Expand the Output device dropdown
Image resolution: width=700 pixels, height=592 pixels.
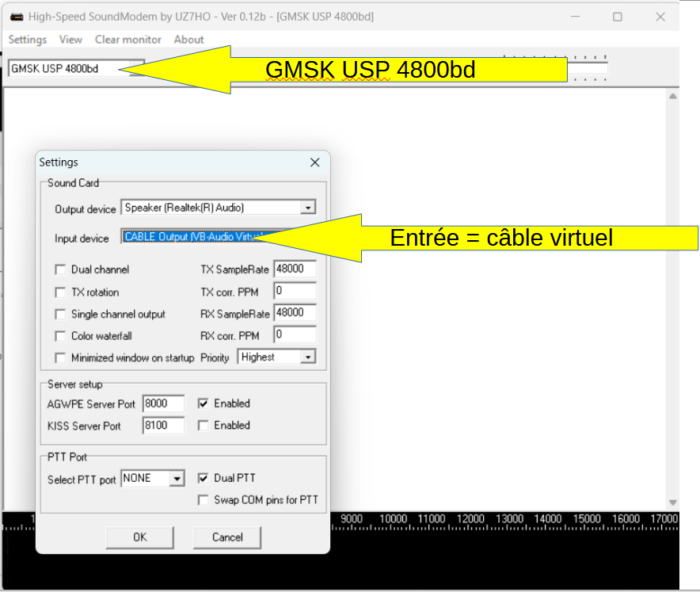(x=308, y=208)
